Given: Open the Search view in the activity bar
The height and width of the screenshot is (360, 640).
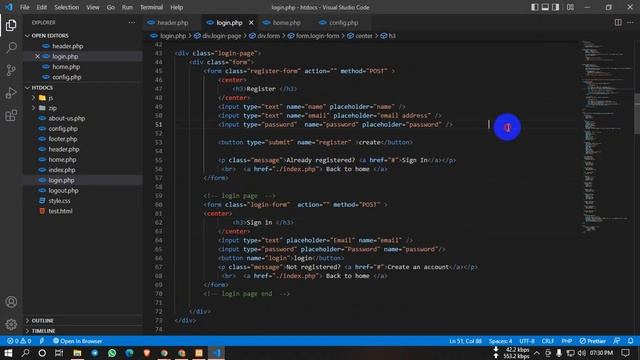Looking at the screenshot, I should coord(11,48).
